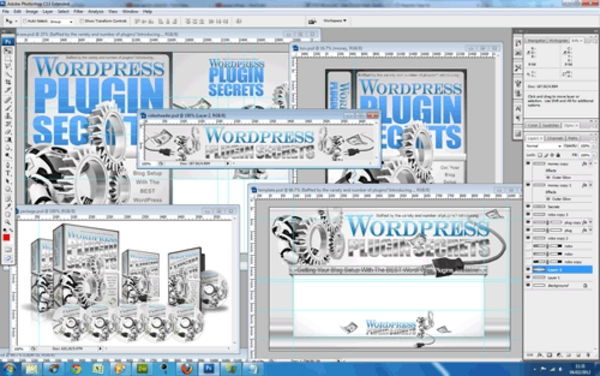The image size is (600, 376).
Task: Toggle lock transparent pixels
Action: pos(540,155)
